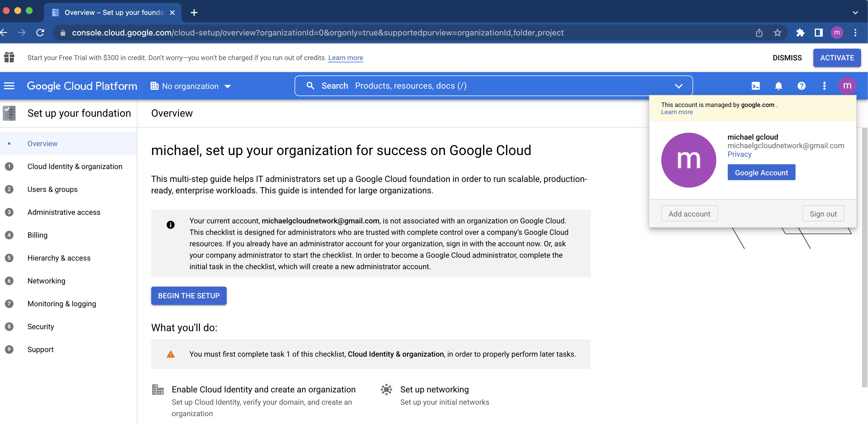The image size is (868, 425).
Task: Open the tab search chevron in title bar
Action: [855, 13]
